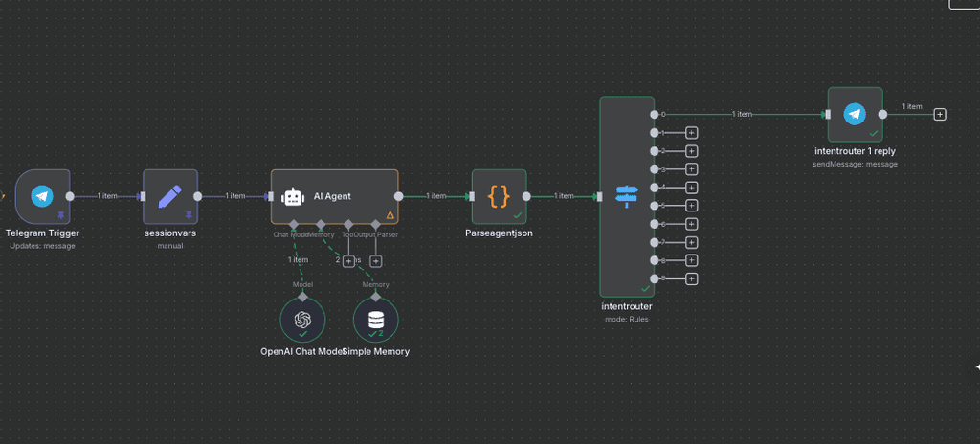The width and height of the screenshot is (980, 444).
Task: Add a node after intentrouter 1 reply
Action: tap(940, 114)
